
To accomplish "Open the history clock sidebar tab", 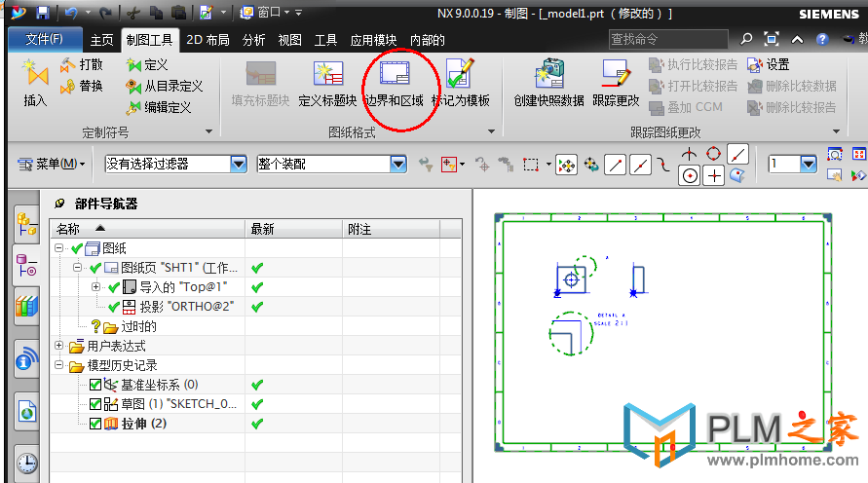I will pos(26,464).
